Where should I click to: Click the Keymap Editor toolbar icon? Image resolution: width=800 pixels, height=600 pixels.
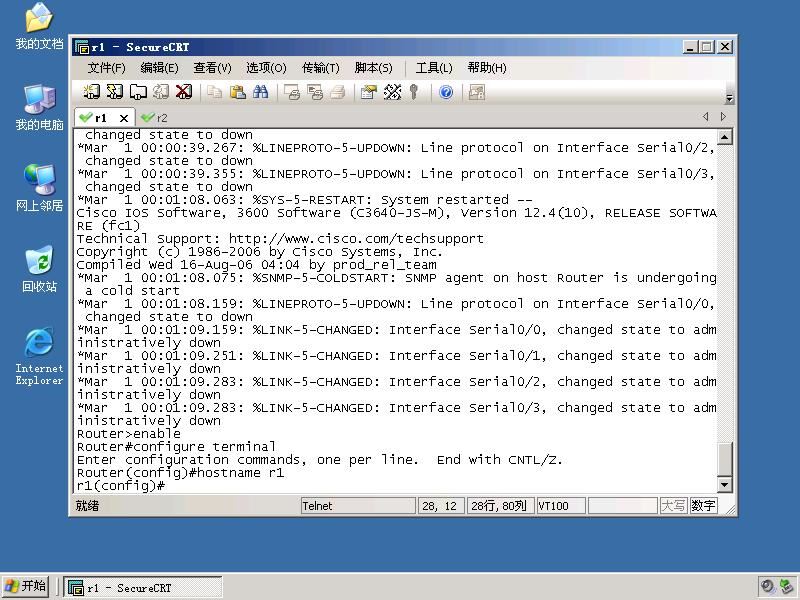(392, 92)
